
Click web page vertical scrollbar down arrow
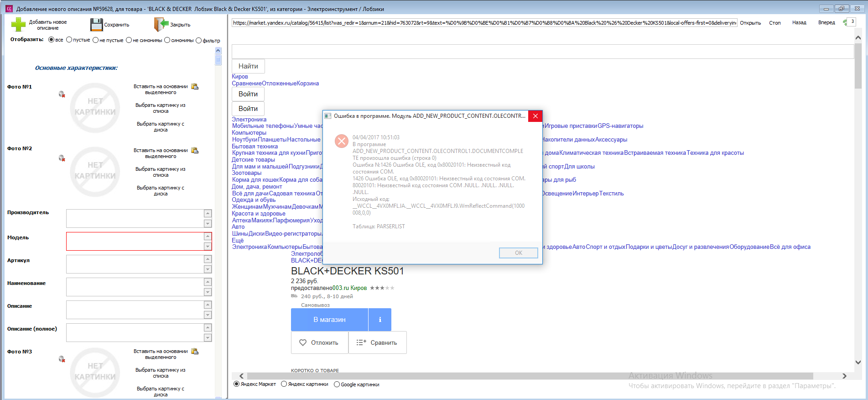click(x=858, y=362)
